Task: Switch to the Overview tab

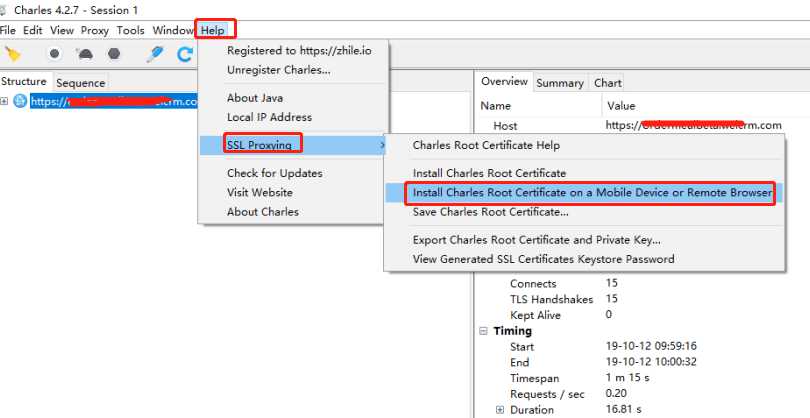Action: pos(504,82)
